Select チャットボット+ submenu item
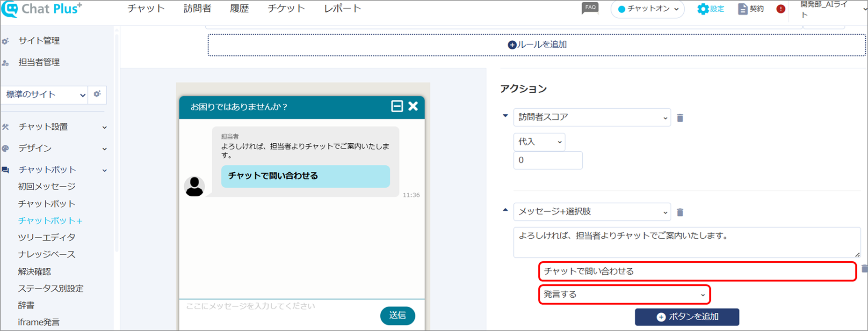 50,221
